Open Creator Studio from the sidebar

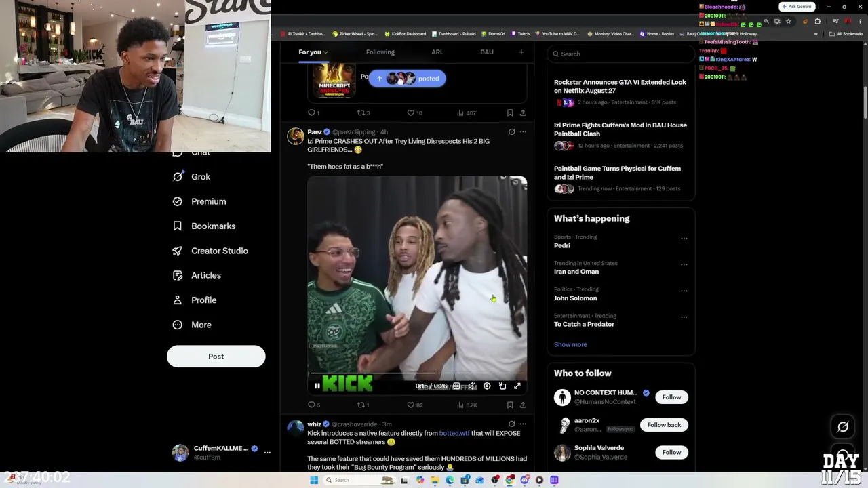point(210,251)
